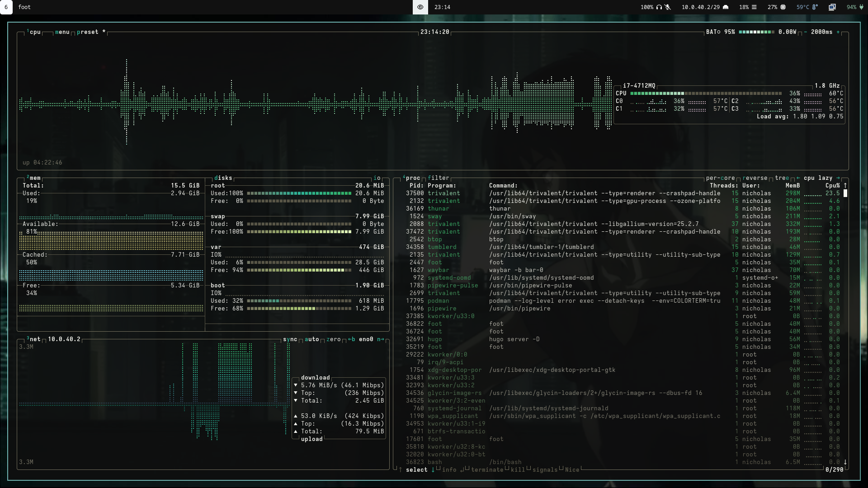Click filter to search processes
Viewport: 868px width, 488px height.
pos(439,178)
